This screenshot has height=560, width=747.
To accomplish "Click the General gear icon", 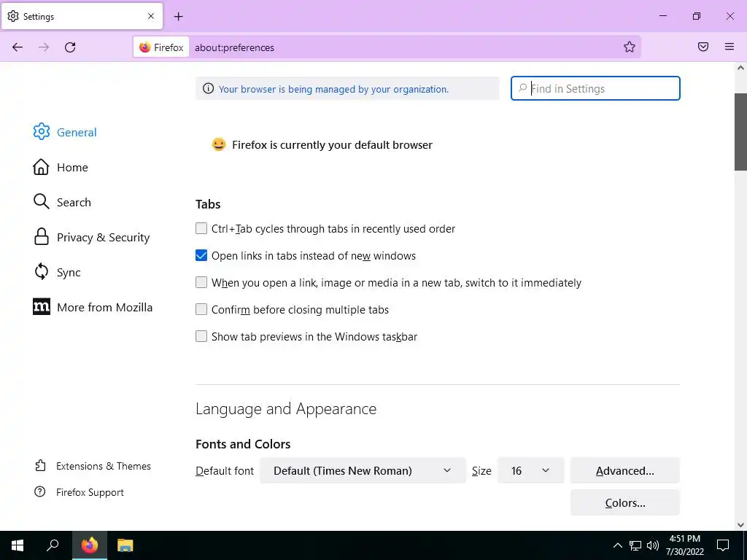I will (x=42, y=131).
